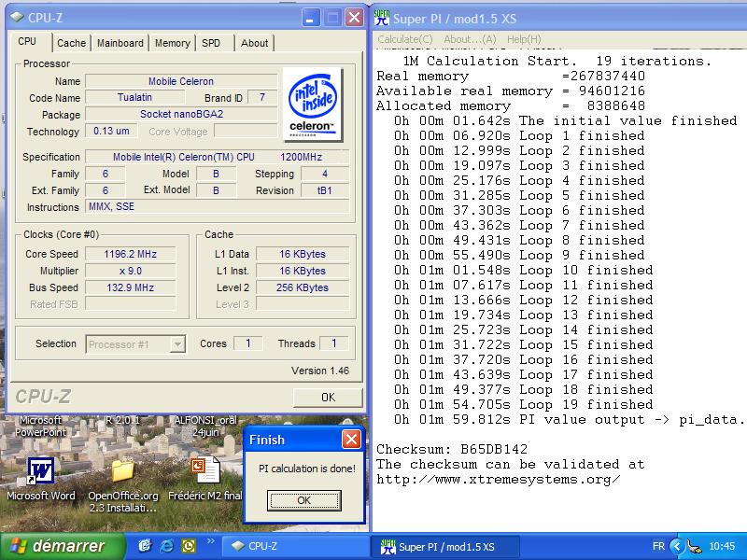The height and width of the screenshot is (560, 747).
Task: Open the Calculate(C) menu in Super PI
Action: 405,39
